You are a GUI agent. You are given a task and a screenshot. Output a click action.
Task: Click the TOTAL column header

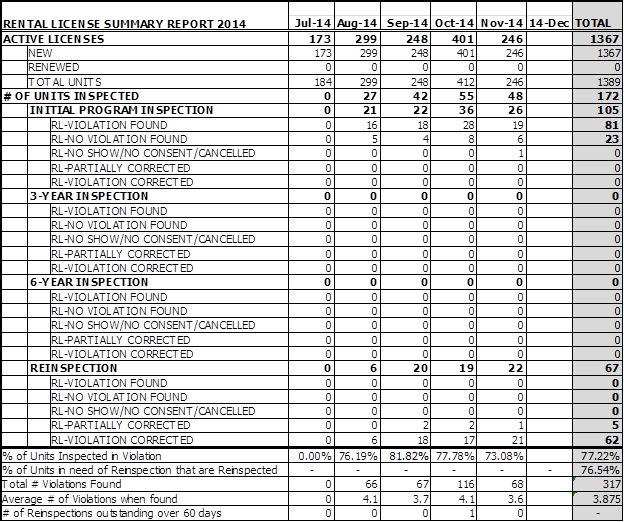[598, 22]
